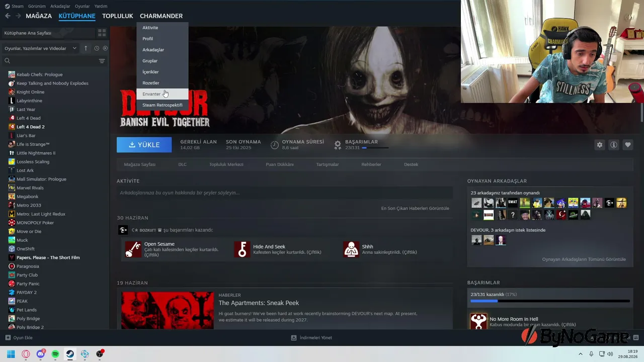Open the SWAT friend avatar
The height and width of the screenshot is (362, 644).
pyautogui.click(x=513, y=203)
